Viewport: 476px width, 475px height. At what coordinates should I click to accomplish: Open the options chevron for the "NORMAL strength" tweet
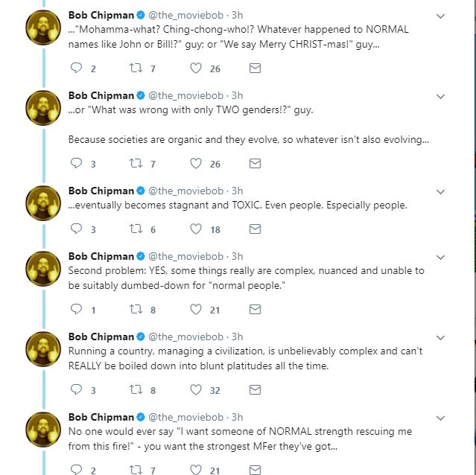[x=440, y=418]
